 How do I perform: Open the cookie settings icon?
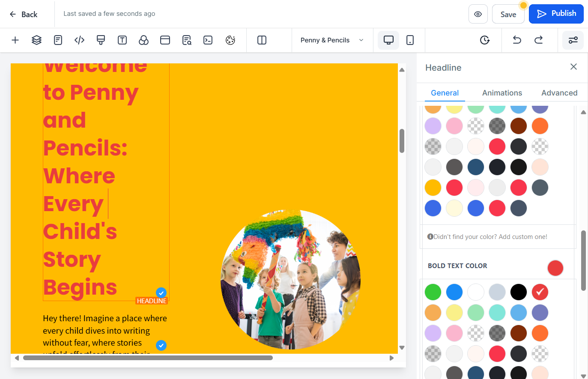(x=230, y=40)
